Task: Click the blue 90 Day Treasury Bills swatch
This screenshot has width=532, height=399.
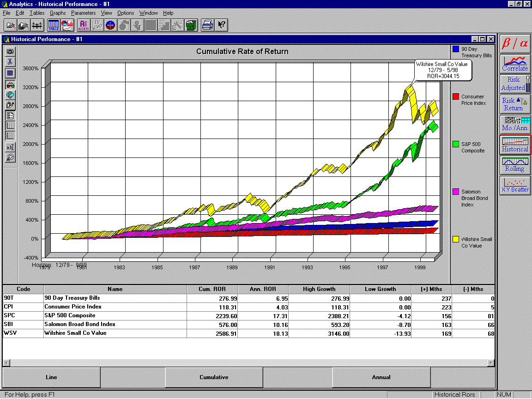Action: coord(456,49)
